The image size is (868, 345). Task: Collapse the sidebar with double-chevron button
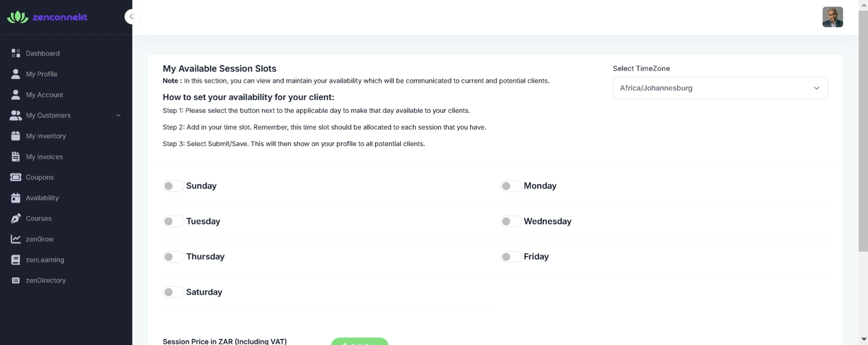point(132,16)
